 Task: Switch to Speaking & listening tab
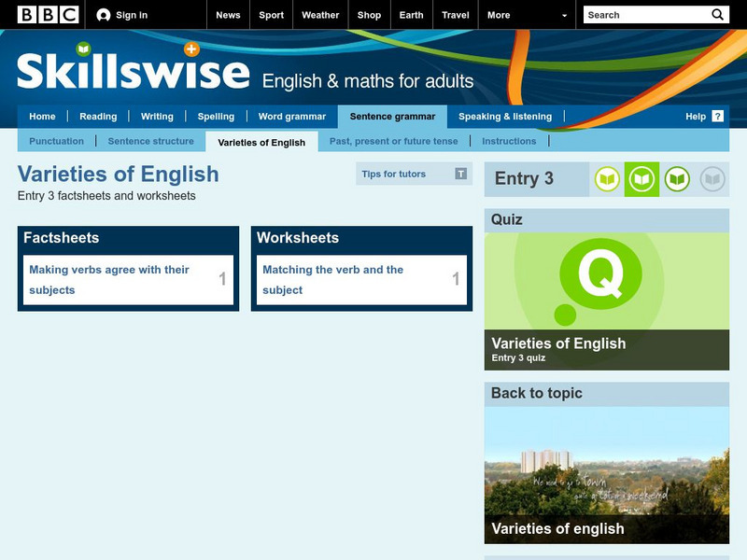[505, 117]
